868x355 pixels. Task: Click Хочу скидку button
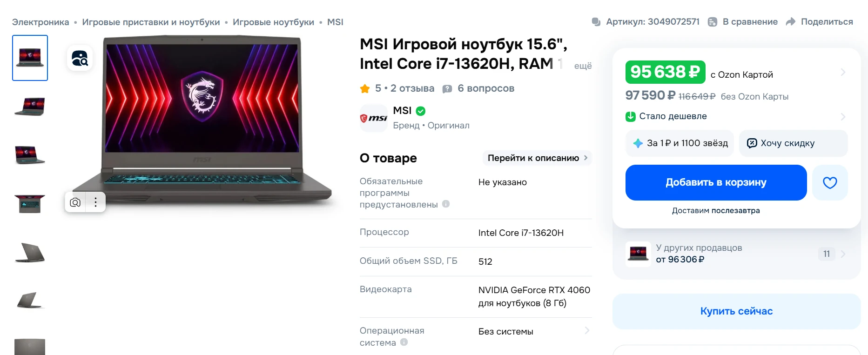pyautogui.click(x=793, y=143)
